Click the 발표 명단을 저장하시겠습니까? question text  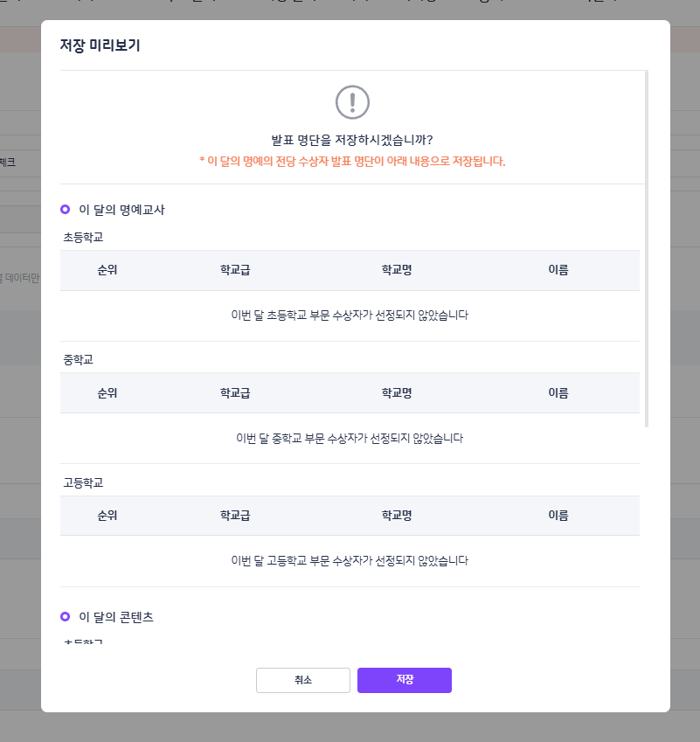tap(352, 140)
